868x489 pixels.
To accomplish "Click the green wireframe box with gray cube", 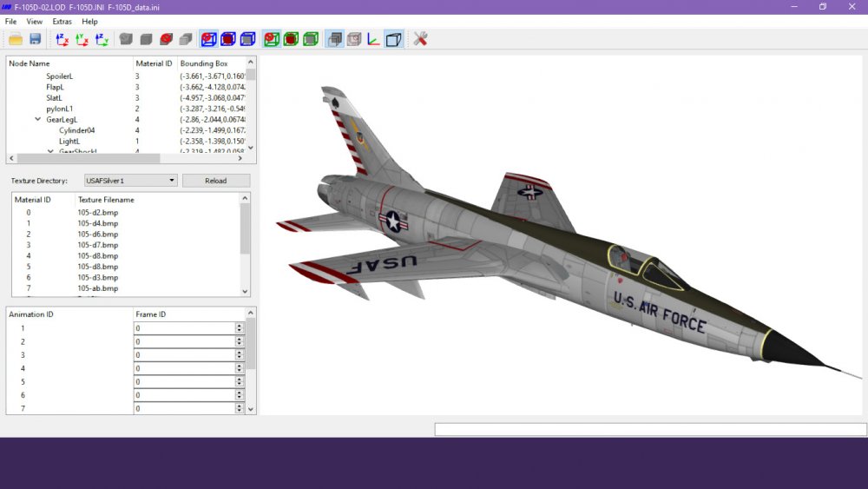I will (311, 39).
